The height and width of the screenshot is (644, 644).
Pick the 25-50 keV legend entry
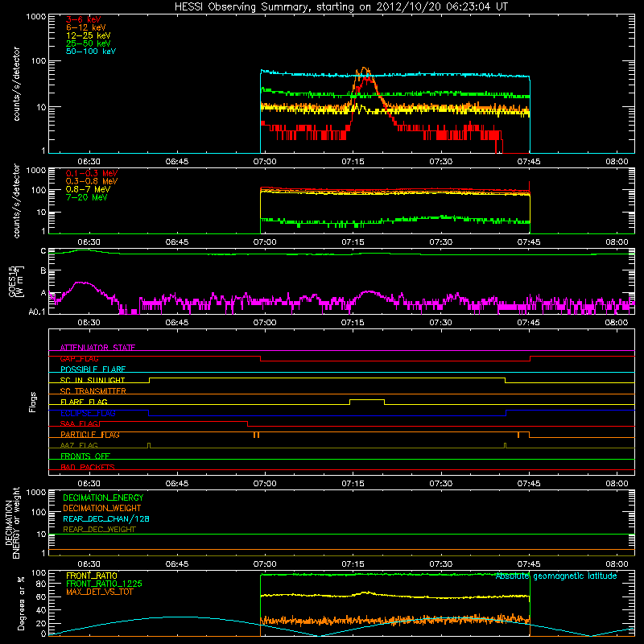pyautogui.click(x=89, y=43)
